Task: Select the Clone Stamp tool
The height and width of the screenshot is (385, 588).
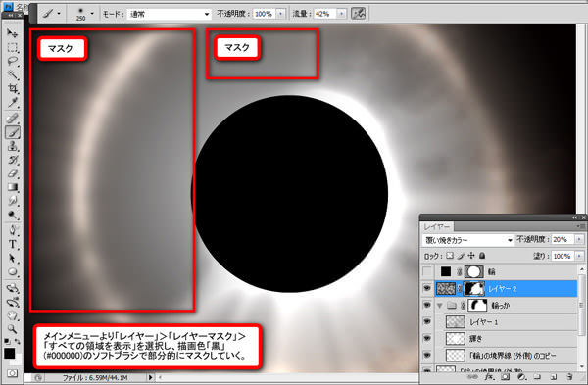Action: click(13, 146)
